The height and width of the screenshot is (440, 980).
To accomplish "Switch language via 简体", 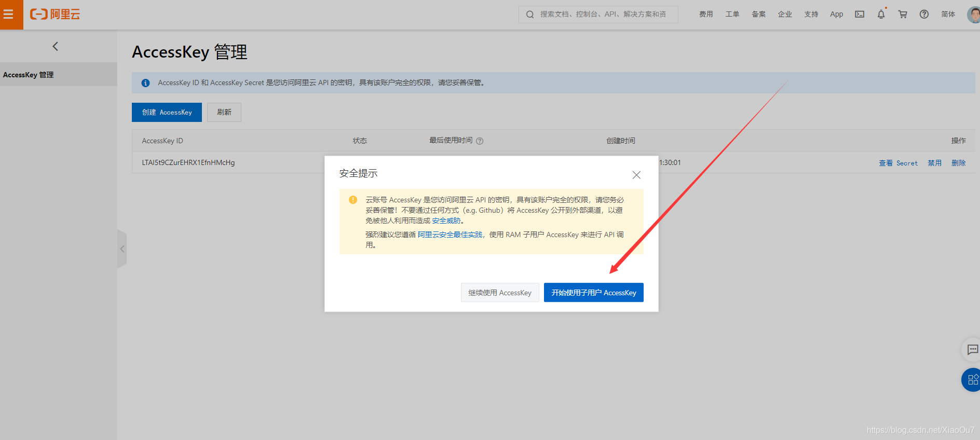I will tap(948, 15).
